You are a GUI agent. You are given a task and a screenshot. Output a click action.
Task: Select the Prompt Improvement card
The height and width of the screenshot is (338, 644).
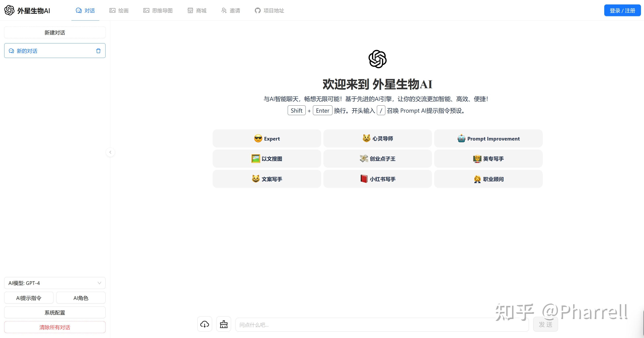click(488, 138)
